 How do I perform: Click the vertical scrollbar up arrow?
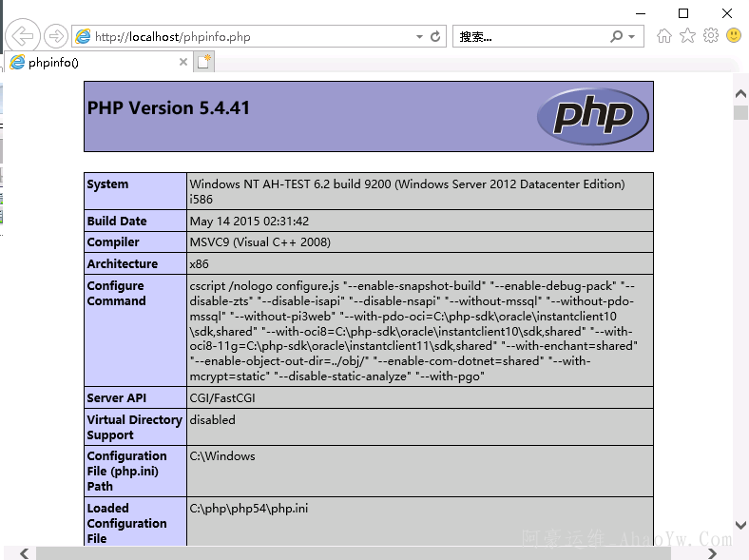click(740, 92)
